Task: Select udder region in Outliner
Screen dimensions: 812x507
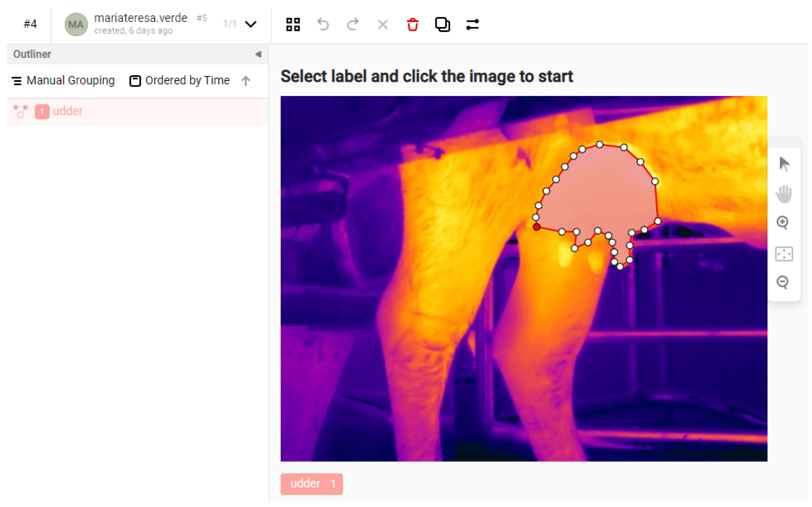Action: pos(138,112)
